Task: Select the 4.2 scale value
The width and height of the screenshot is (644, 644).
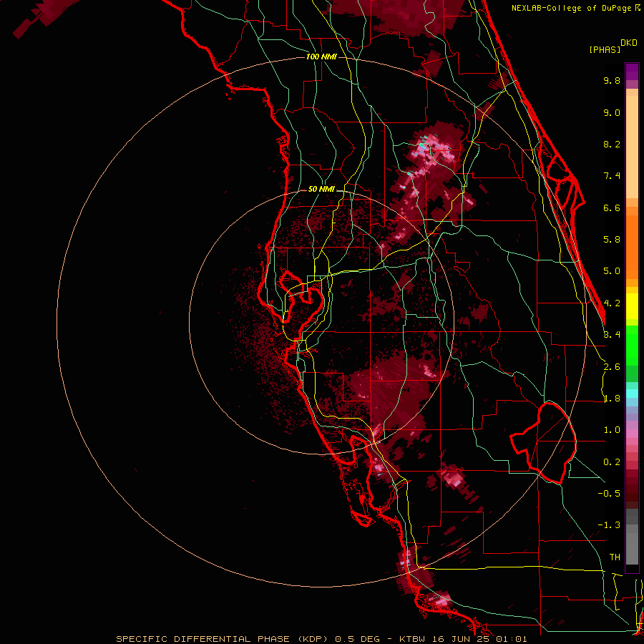Action: coord(612,303)
